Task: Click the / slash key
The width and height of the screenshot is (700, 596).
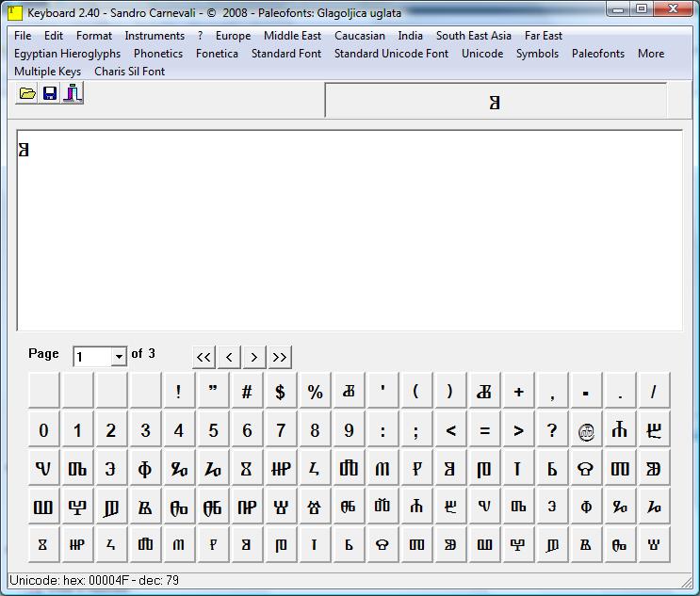Action: [654, 392]
